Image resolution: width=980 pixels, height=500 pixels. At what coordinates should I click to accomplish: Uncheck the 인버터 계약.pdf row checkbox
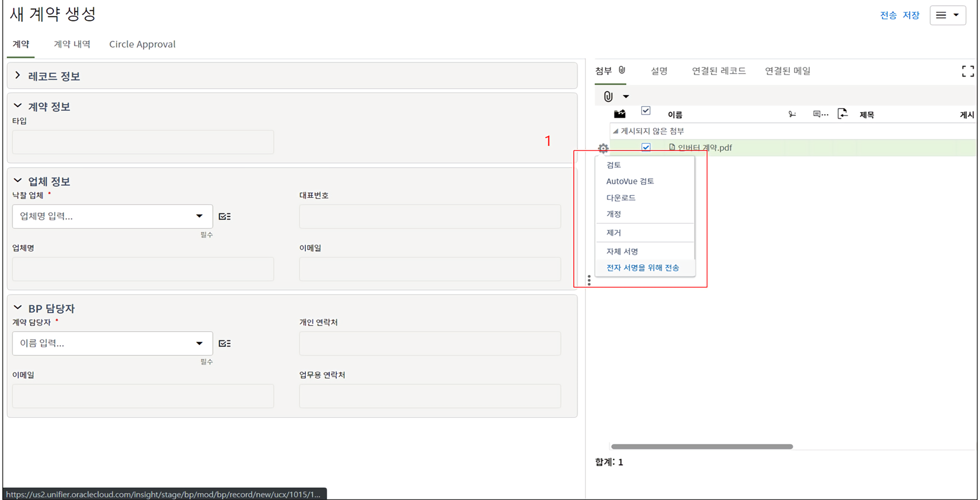(x=646, y=147)
